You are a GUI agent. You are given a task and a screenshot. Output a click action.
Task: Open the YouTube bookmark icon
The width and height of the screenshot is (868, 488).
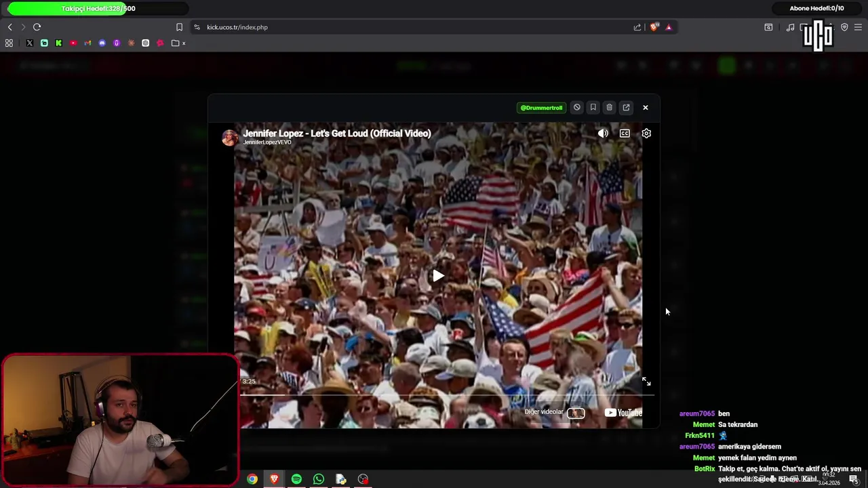pyautogui.click(x=73, y=43)
